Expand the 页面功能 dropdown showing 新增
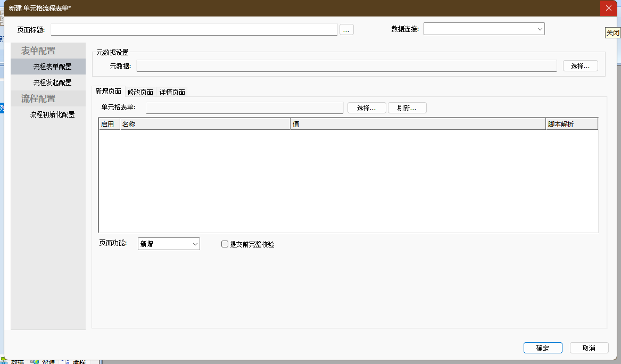 coord(168,244)
